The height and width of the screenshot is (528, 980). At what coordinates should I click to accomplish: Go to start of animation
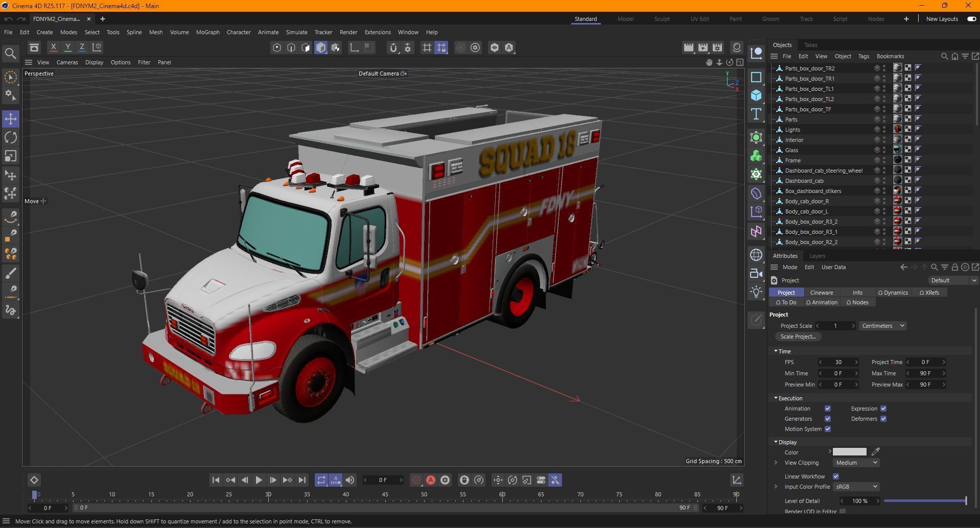216,480
